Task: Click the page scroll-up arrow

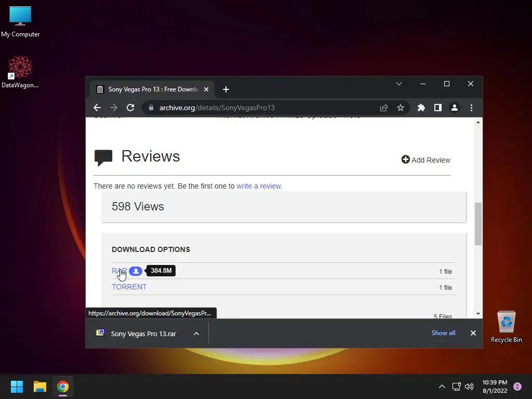Action: point(478,122)
